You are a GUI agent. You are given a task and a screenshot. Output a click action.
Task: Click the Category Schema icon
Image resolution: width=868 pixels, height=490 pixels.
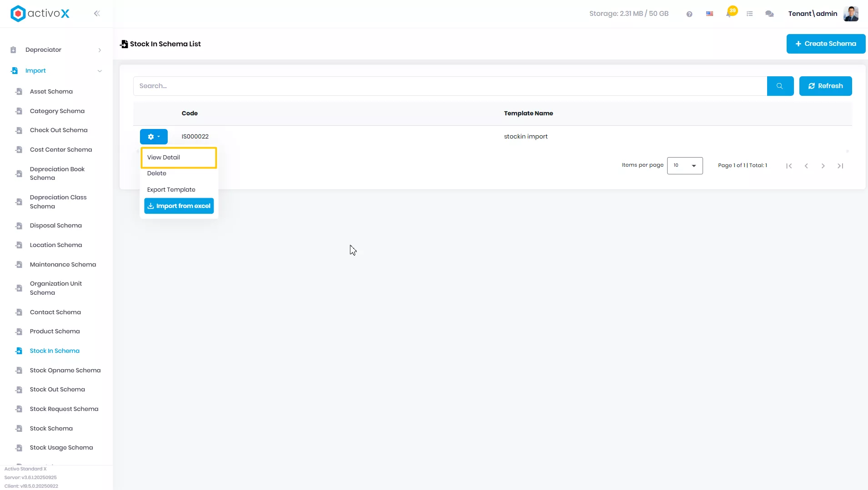(x=19, y=111)
